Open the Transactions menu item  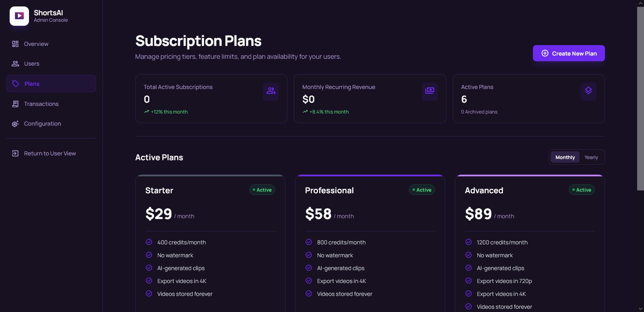point(41,104)
